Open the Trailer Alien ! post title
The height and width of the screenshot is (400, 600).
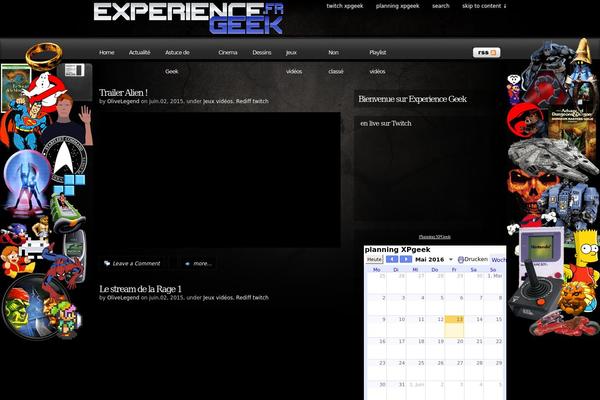click(123, 93)
